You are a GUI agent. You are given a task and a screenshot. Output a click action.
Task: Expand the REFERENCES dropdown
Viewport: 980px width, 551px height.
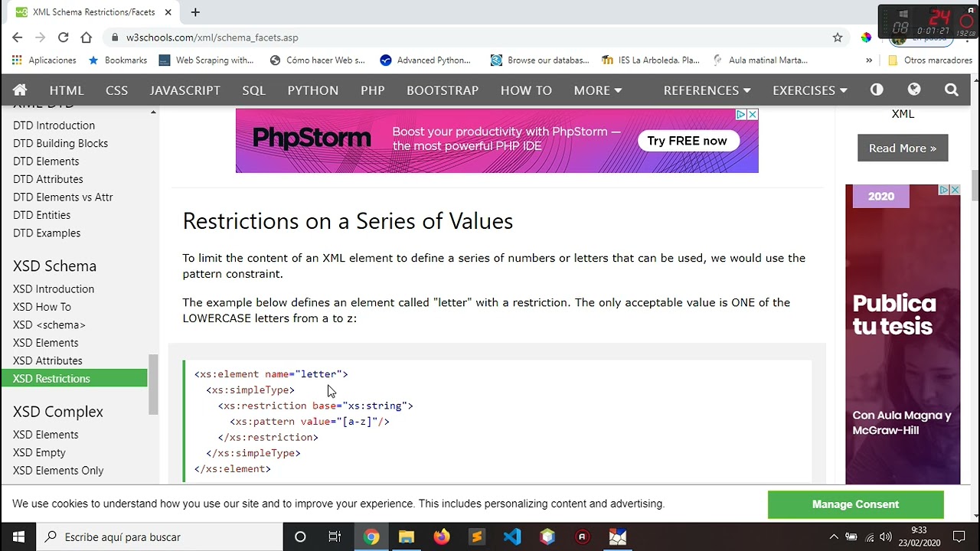click(x=707, y=90)
